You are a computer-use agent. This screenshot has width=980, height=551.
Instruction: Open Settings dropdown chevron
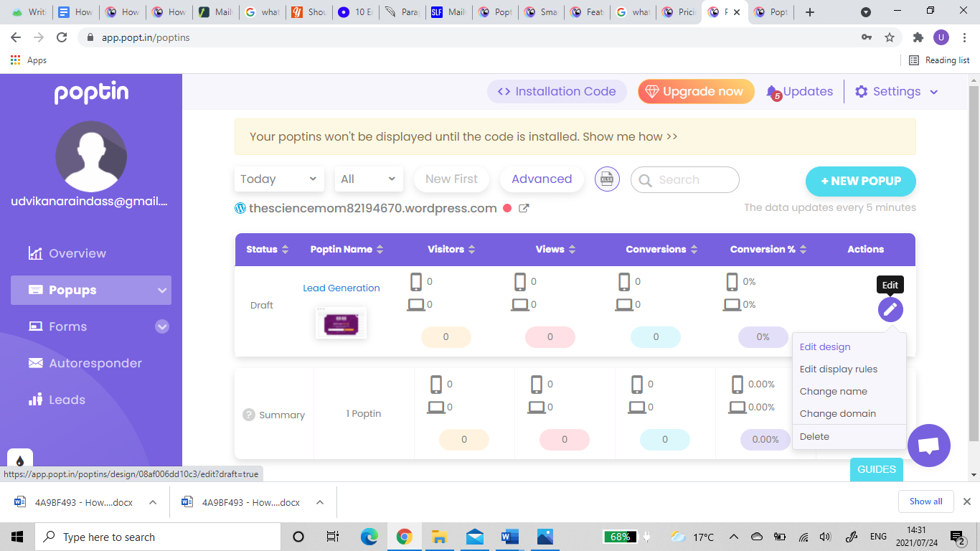click(934, 92)
